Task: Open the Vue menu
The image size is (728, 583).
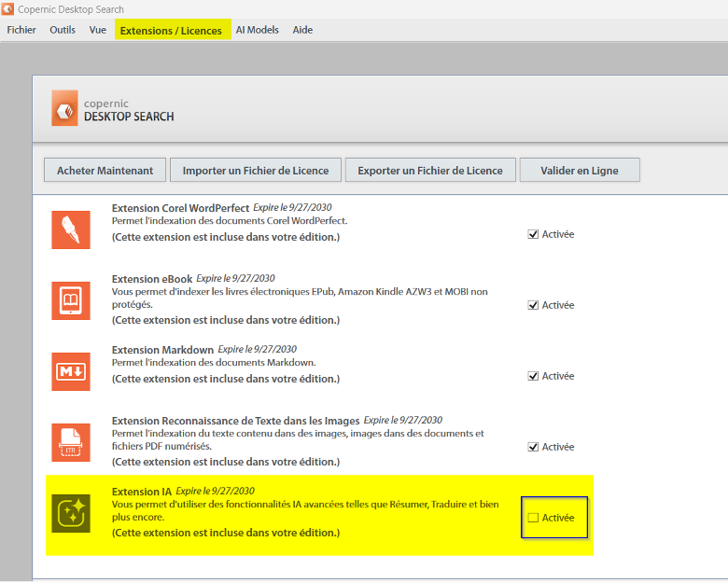Action: (x=97, y=30)
